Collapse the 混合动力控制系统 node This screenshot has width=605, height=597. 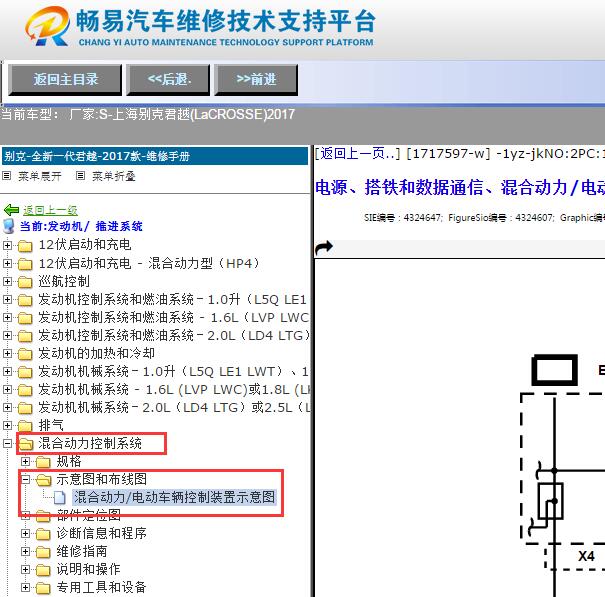pos(7,443)
